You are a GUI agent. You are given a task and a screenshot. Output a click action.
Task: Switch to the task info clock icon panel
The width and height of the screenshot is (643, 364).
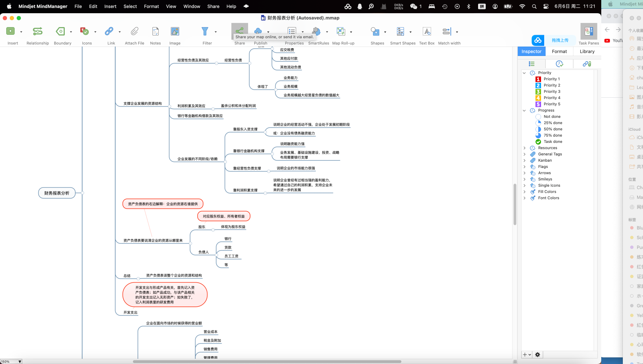(559, 64)
